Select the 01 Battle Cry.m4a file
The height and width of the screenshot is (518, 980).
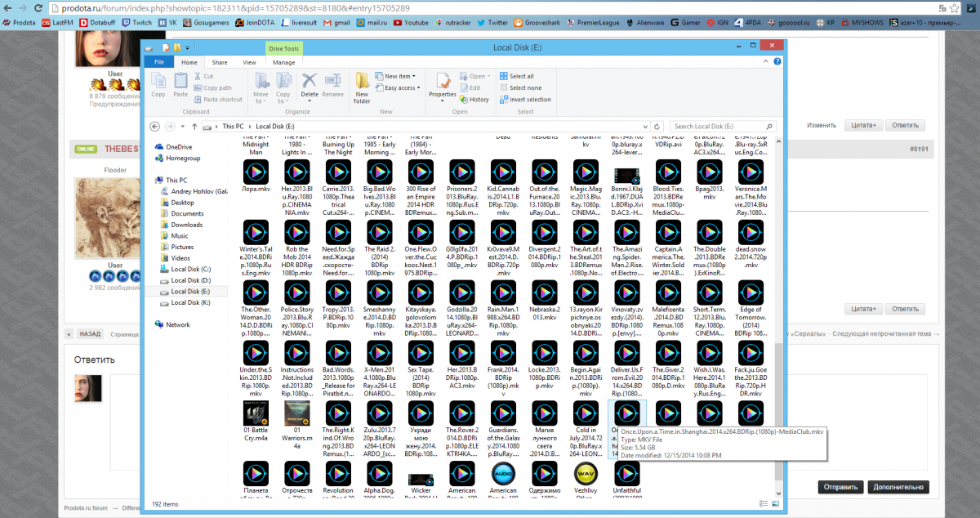pos(257,421)
